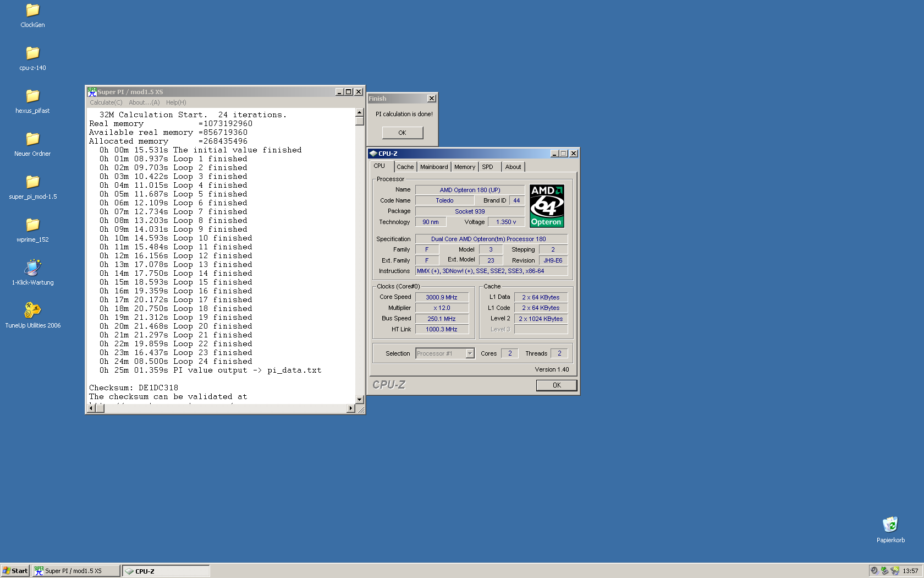Click the first system tray icon
Viewport: 924px width, 578px height.
tap(874, 571)
